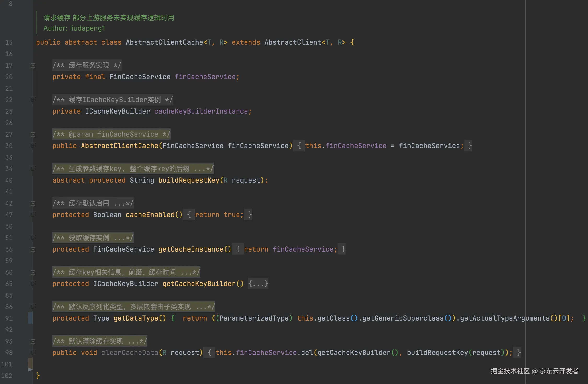Unfold the @param finCacheService comment
588x384 pixels.
click(x=33, y=135)
